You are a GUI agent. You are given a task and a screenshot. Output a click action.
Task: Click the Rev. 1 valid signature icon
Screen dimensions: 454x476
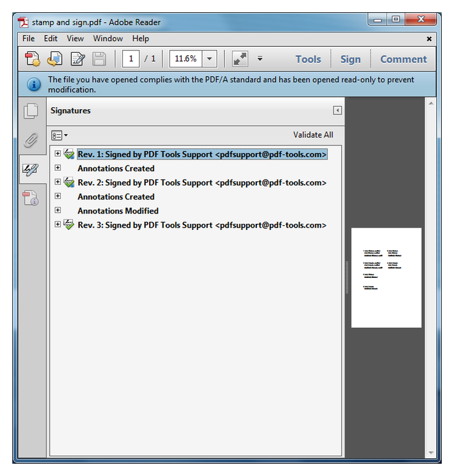pyautogui.click(x=69, y=154)
